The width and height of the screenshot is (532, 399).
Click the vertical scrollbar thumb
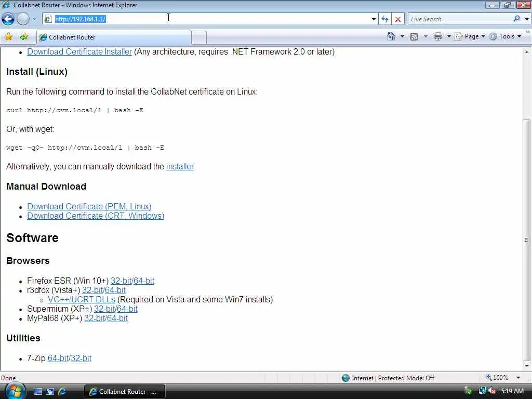coord(527,240)
